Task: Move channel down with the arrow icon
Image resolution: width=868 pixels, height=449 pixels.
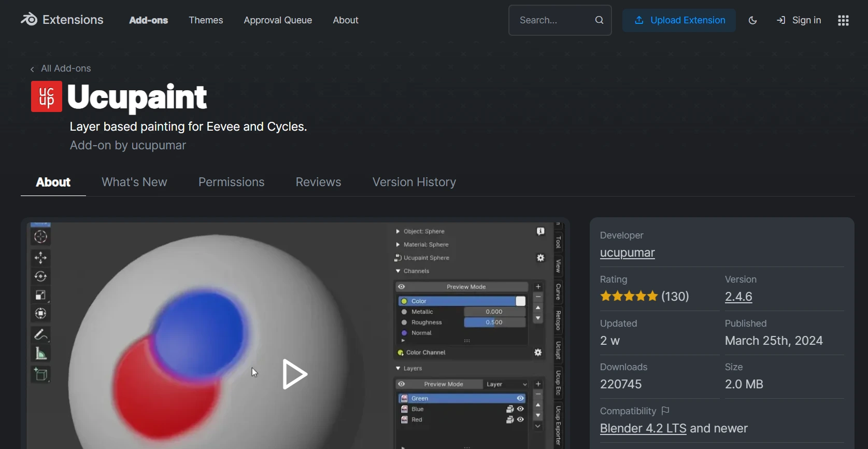Action: click(538, 318)
